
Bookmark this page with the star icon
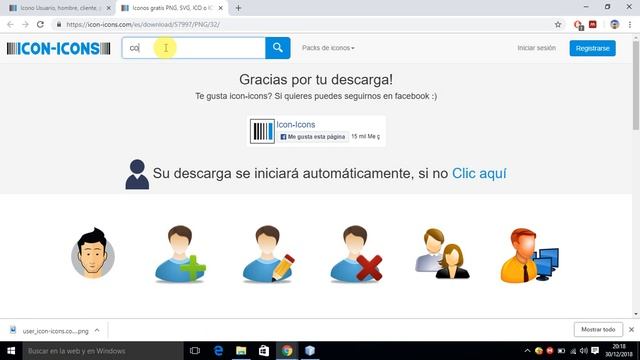pyautogui.click(x=558, y=24)
